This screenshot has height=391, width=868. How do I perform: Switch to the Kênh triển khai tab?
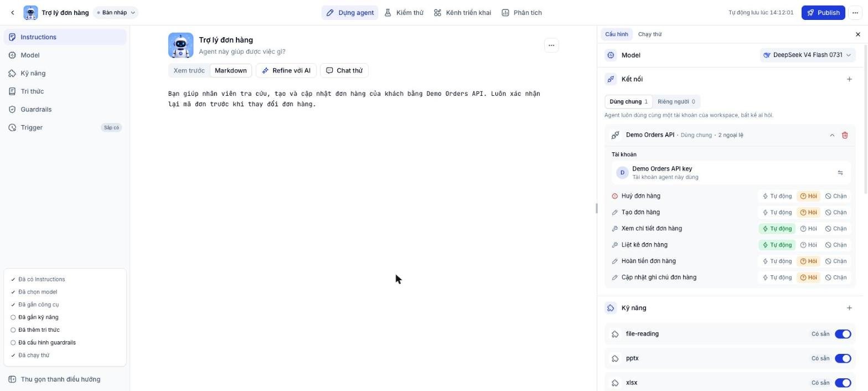[463, 13]
